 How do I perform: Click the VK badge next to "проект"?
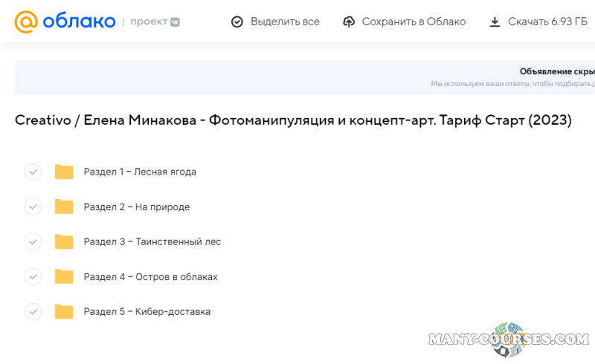point(174,22)
